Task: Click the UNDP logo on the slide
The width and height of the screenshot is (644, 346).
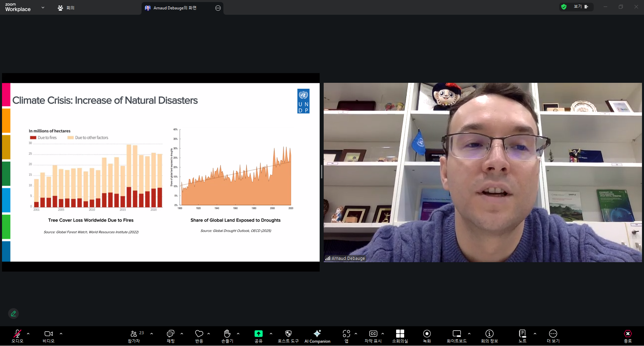Action: (x=303, y=101)
